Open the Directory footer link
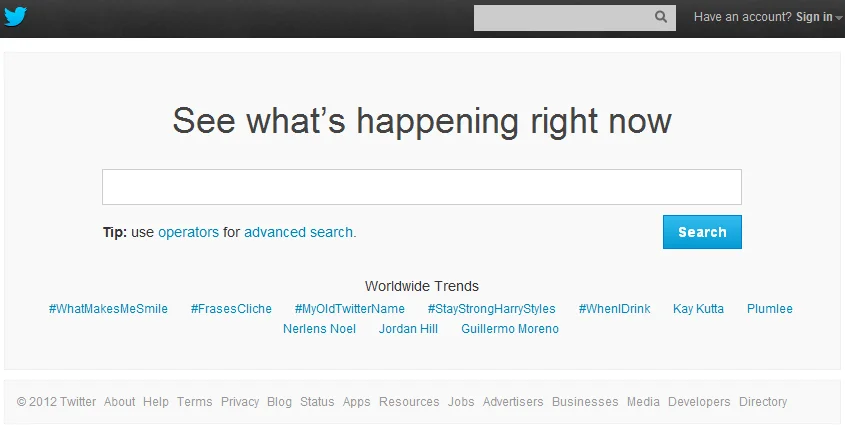The width and height of the screenshot is (845, 428). (763, 402)
